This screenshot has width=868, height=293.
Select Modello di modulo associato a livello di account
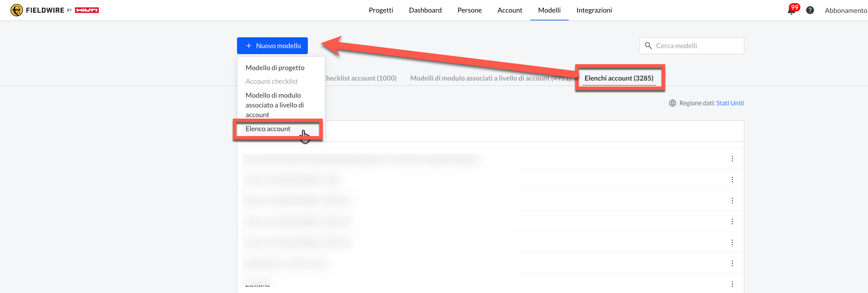point(274,105)
